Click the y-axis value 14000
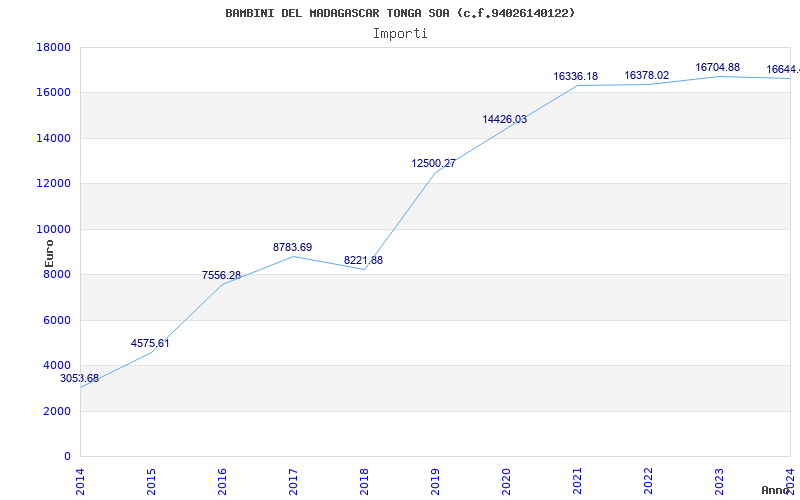 click(53, 138)
